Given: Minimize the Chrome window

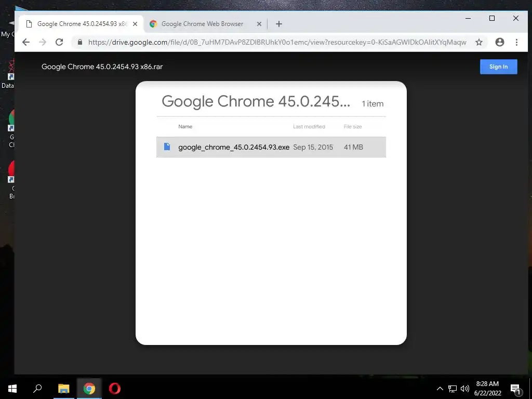Looking at the screenshot, I should pyautogui.click(x=468, y=18).
